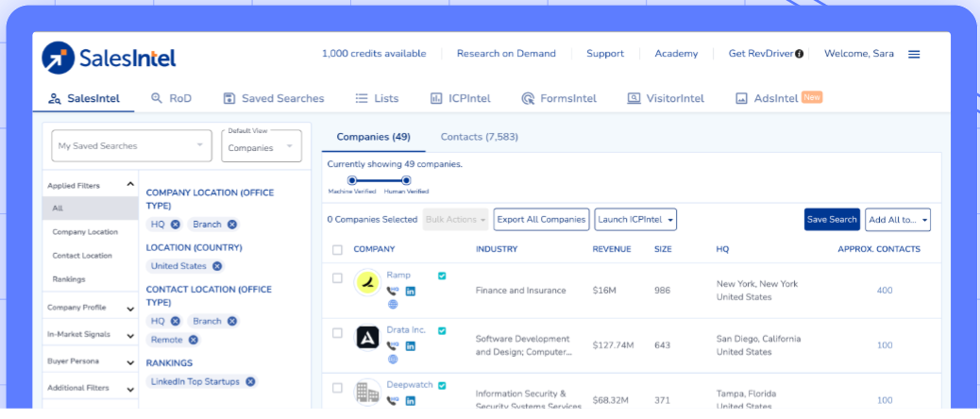This screenshot has height=419, width=980.
Task: Open the My Saved Searches dropdown
Action: point(131,145)
